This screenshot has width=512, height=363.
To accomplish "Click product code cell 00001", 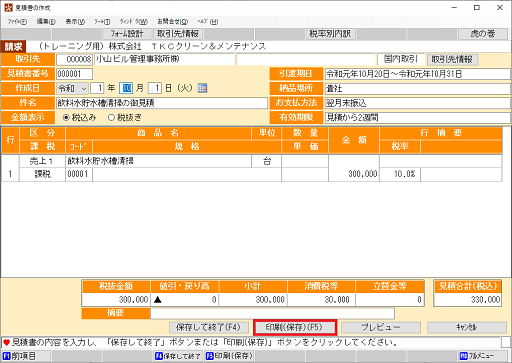I will coord(79,174).
